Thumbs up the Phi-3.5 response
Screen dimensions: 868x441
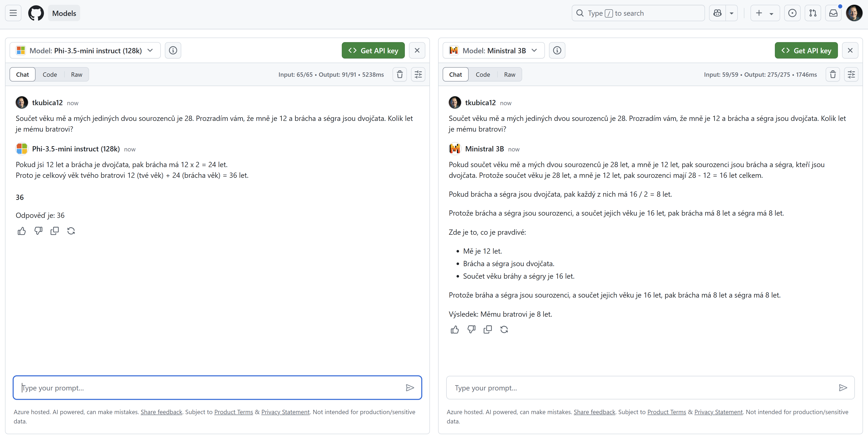22,231
